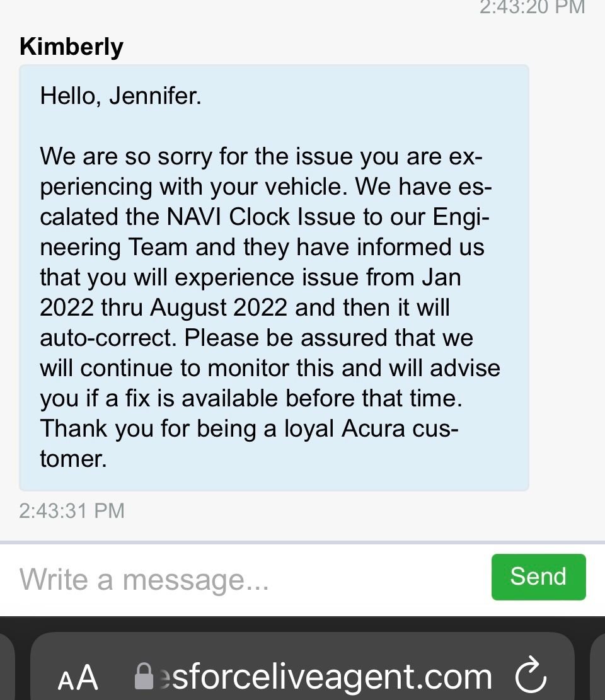Reload the page with the refresh icon
The width and height of the screenshot is (605, 700).
pyautogui.click(x=531, y=676)
